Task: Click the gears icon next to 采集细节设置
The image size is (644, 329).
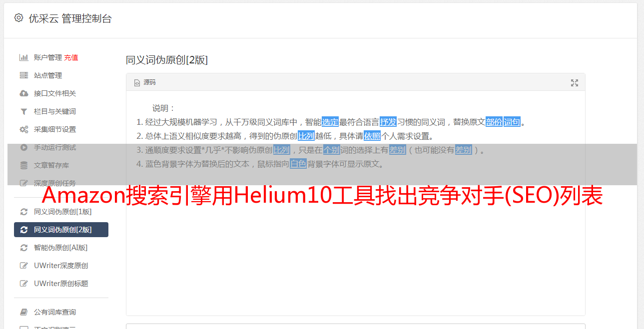Action: click(x=23, y=129)
